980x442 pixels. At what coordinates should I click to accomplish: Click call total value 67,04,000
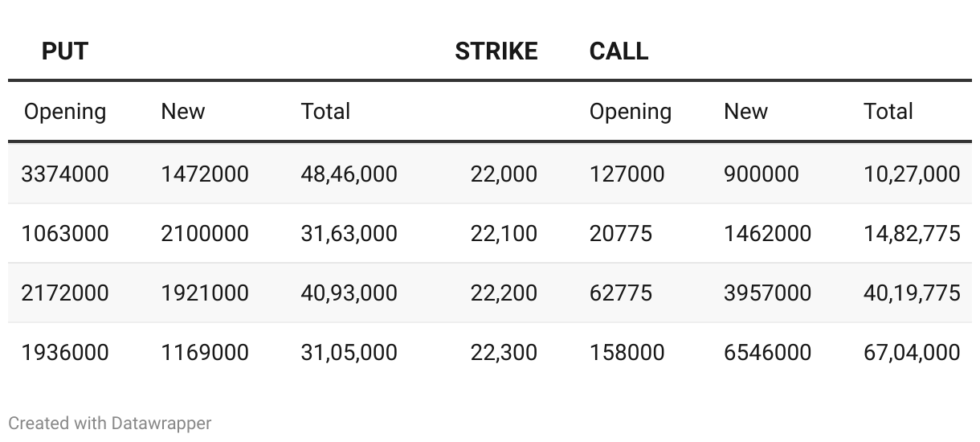point(912,352)
